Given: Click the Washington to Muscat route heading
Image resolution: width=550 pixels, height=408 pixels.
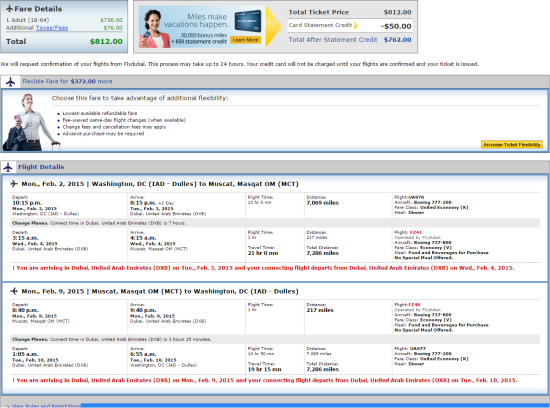Looking at the screenshot, I should coord(160,184).
